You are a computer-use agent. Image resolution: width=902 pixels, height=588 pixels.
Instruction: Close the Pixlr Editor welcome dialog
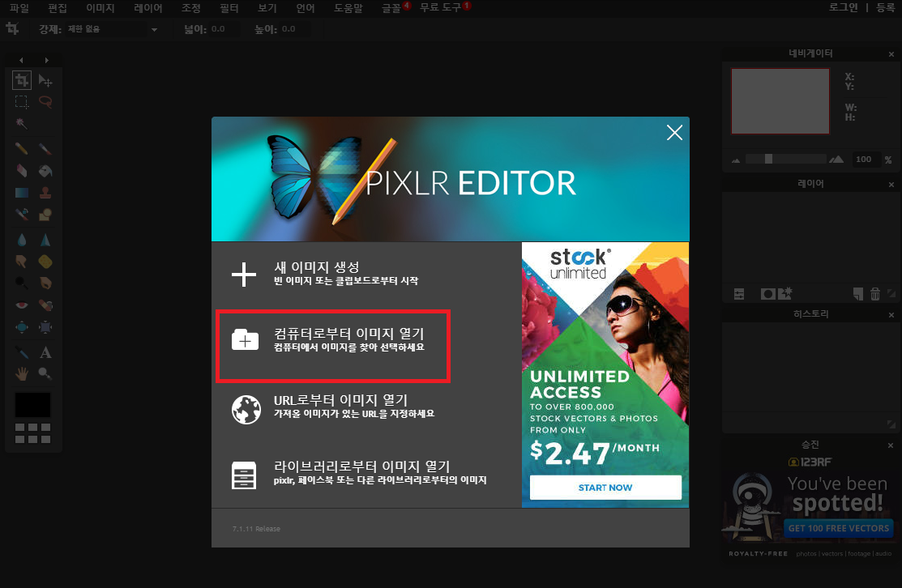(674, 133)
